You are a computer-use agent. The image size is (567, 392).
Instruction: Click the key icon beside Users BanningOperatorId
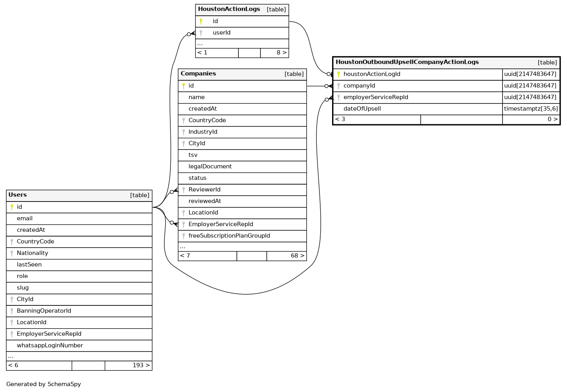click(12, 311)
